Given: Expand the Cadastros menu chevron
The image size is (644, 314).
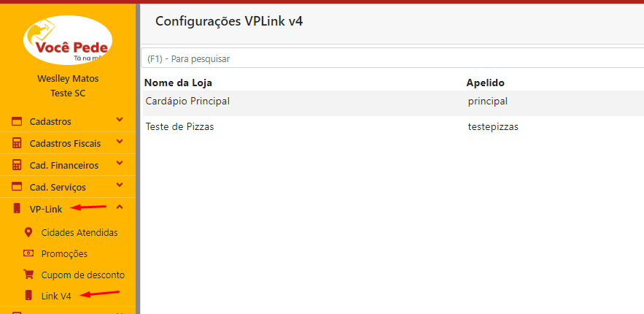Looking at the screenshot, I should [120, 120].
